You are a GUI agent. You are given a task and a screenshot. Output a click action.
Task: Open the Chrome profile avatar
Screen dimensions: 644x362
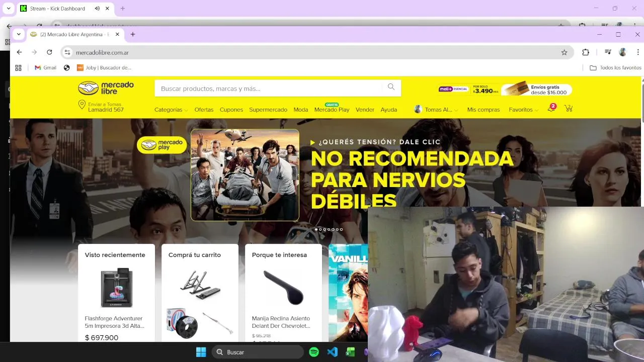[622, 52]
